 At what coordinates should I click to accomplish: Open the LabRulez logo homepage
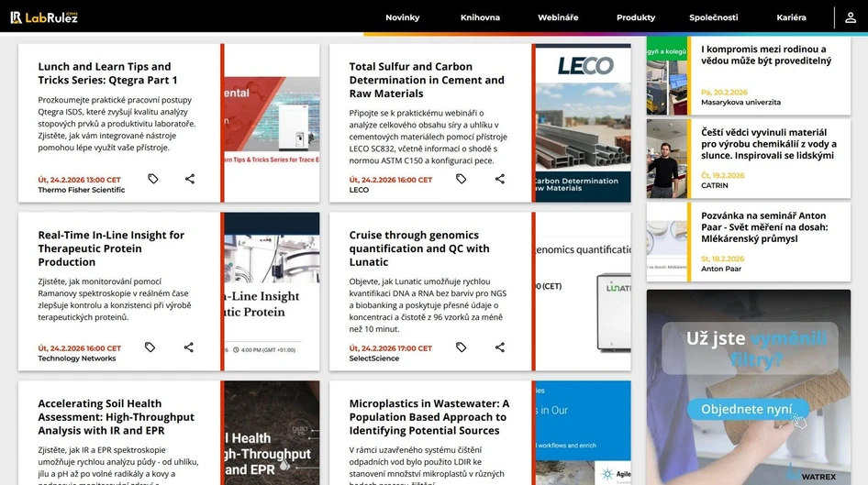44,17
